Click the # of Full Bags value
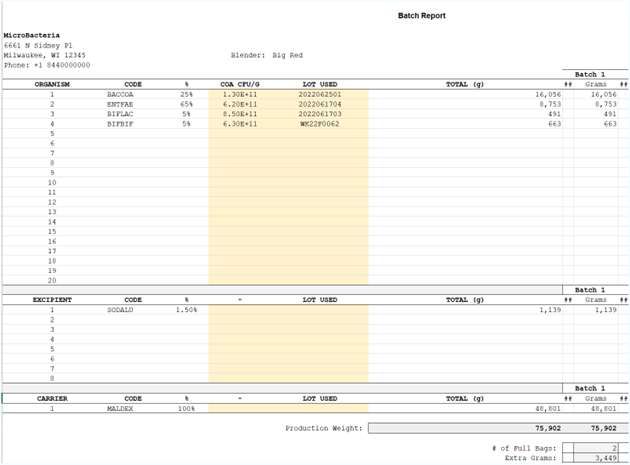Viewport: 630px width, 465px height. (595, 448)
